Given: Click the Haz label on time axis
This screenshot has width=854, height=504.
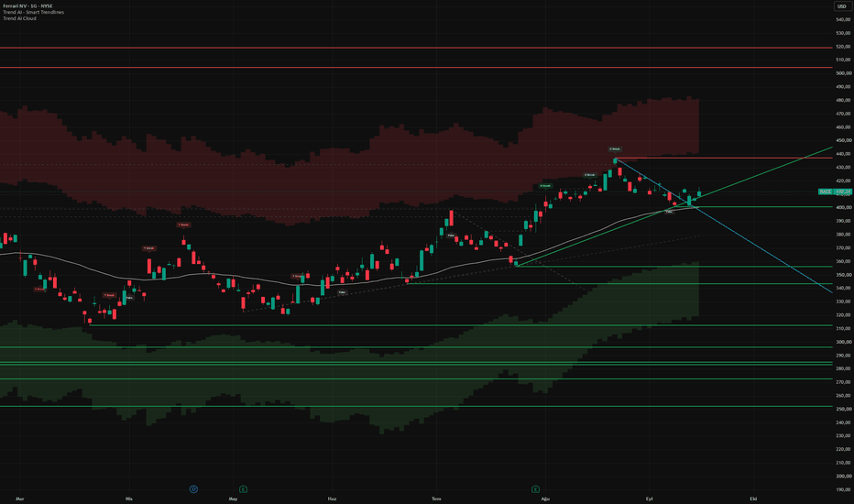Looking at the screenshot, I should (x=332, y=499).
